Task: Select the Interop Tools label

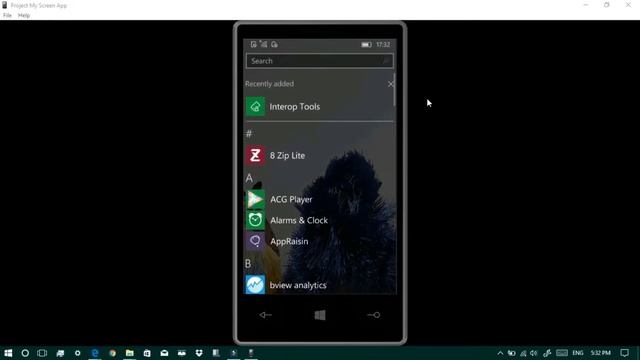Action: point(295,107)
